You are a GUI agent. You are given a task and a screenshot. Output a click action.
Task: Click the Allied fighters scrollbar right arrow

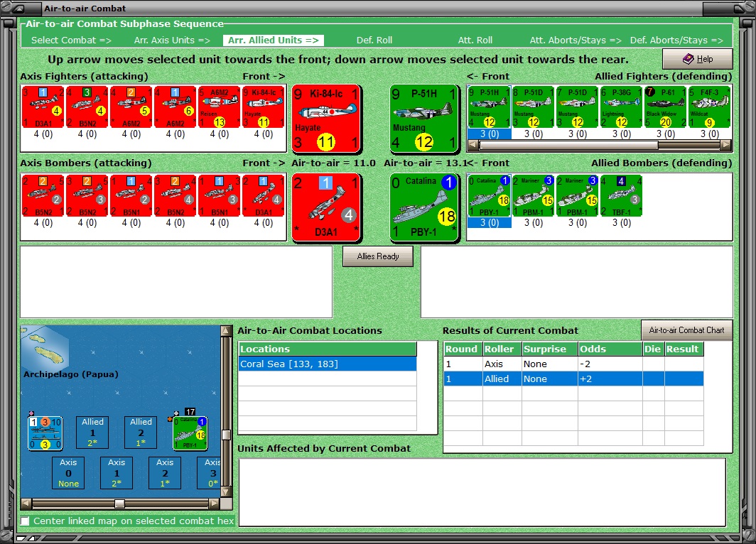pyautogui.click(x=725, y=145)
